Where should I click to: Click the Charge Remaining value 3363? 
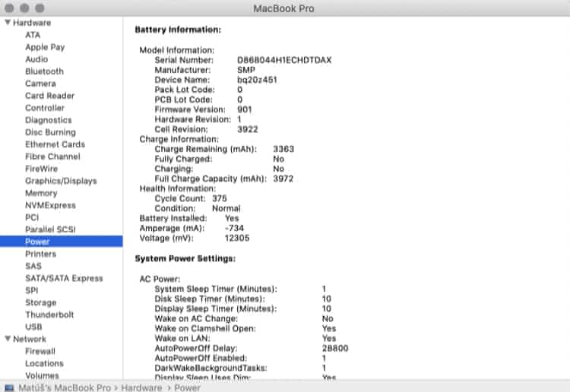point(283,149)
